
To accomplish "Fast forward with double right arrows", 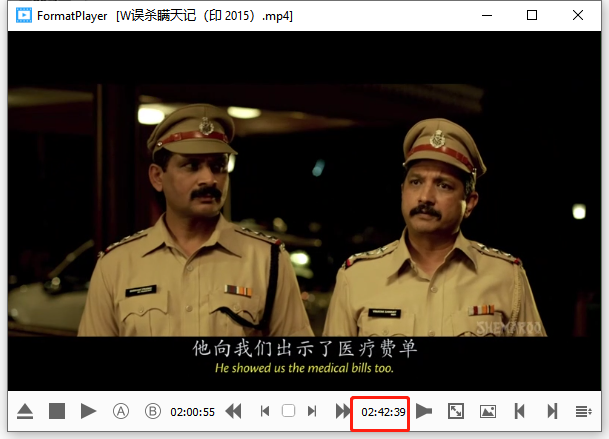I will 343,411.
